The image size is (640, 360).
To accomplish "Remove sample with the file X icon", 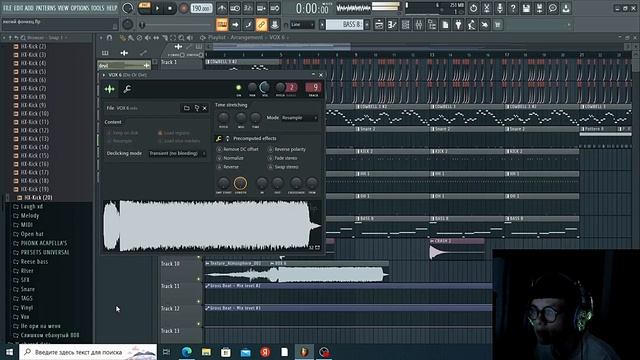I will click(205, 108).
